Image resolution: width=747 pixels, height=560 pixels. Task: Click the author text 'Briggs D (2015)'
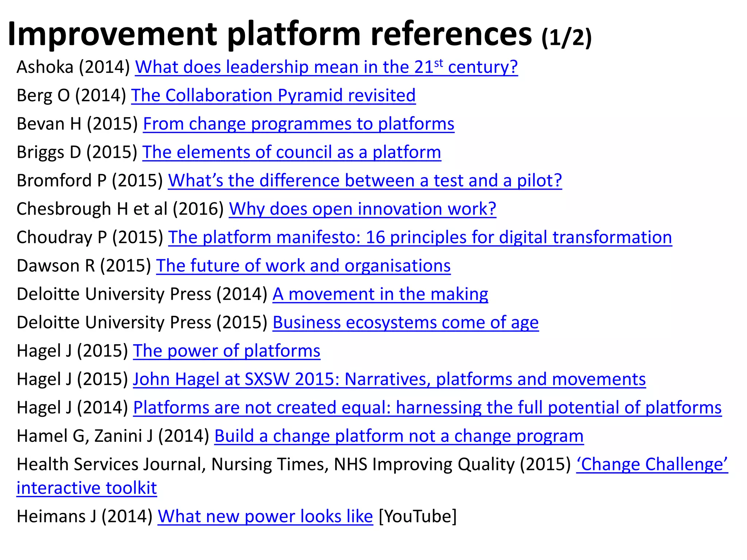click(x=77, y=152)
